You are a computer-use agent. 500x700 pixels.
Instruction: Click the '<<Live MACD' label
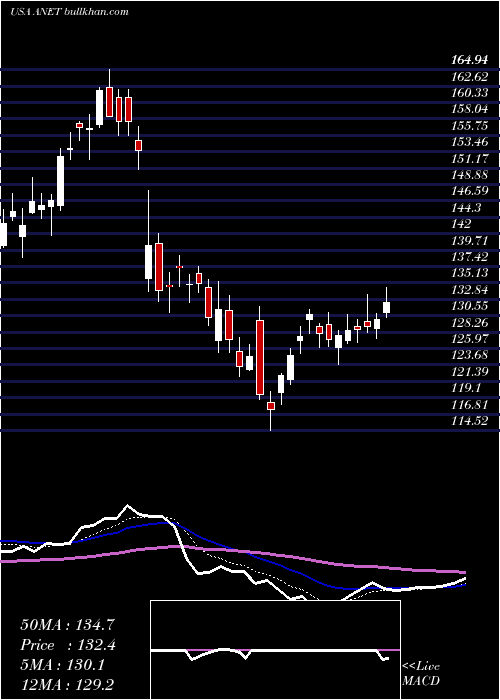click(x=421, y=674)
